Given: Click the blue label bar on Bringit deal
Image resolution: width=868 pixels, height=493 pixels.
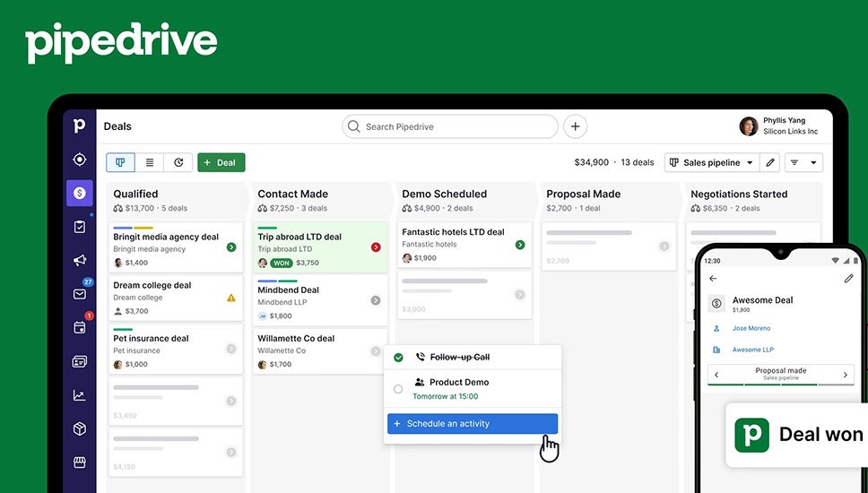Looking at the screenshot, I should (x=123, y=228).
